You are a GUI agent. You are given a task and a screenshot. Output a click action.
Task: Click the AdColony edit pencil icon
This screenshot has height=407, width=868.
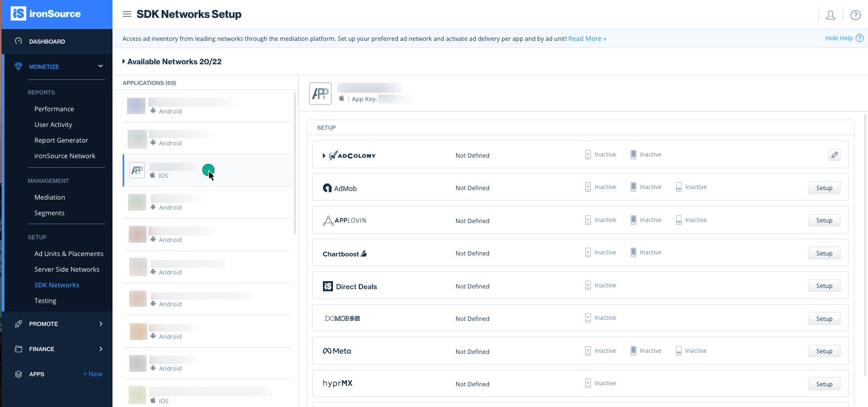click(x=834, y=155)
